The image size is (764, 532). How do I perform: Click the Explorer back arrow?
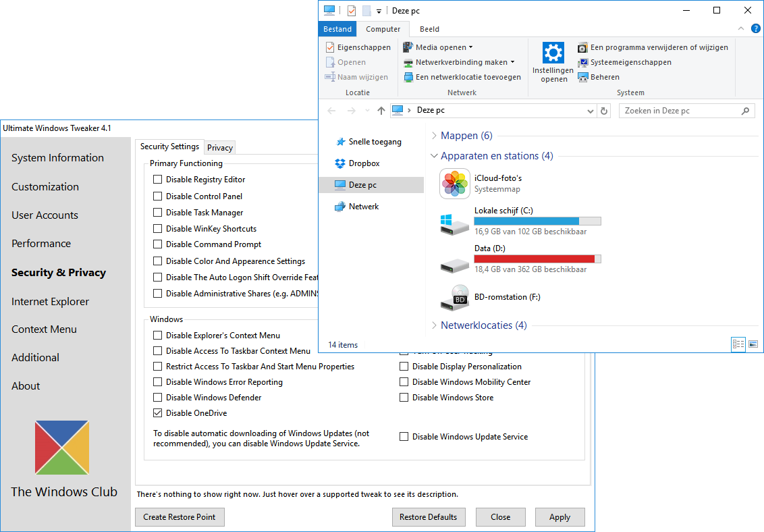click(332, 111)
